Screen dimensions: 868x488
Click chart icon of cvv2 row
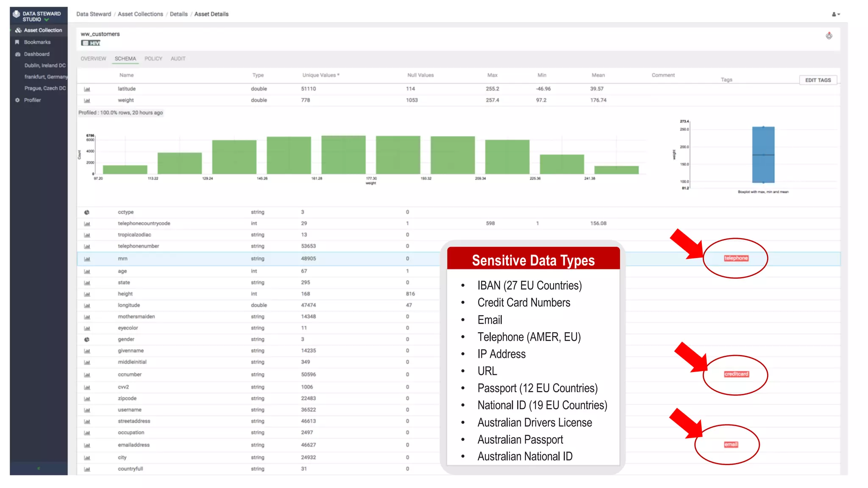pyautogui.click(x=87, y=387)
